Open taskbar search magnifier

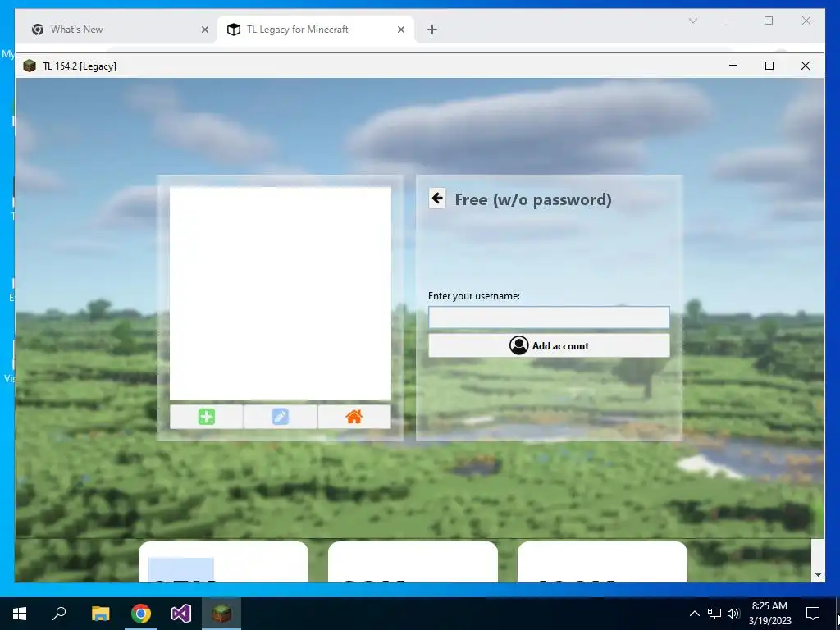tap(59, 614)
